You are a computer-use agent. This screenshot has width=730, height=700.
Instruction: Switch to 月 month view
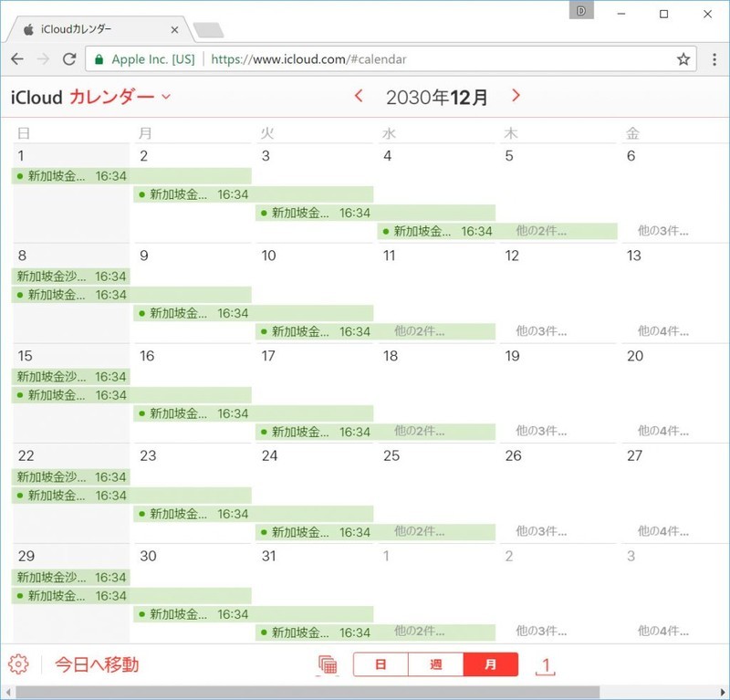pos(491,664)
